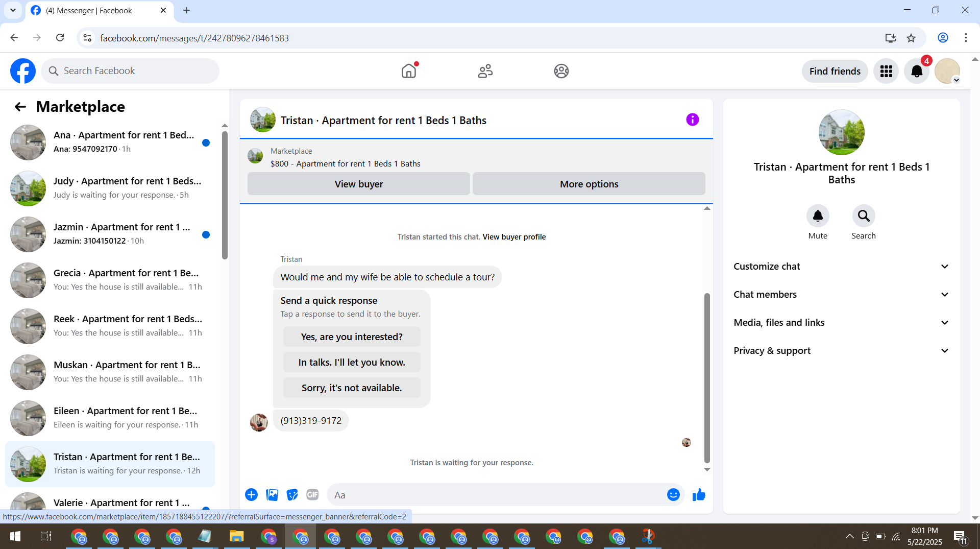Image resolution: width=980 pixels, height=549 pixels.
Task: Open the Groups icon in top navigation
Action: (561, 71)
